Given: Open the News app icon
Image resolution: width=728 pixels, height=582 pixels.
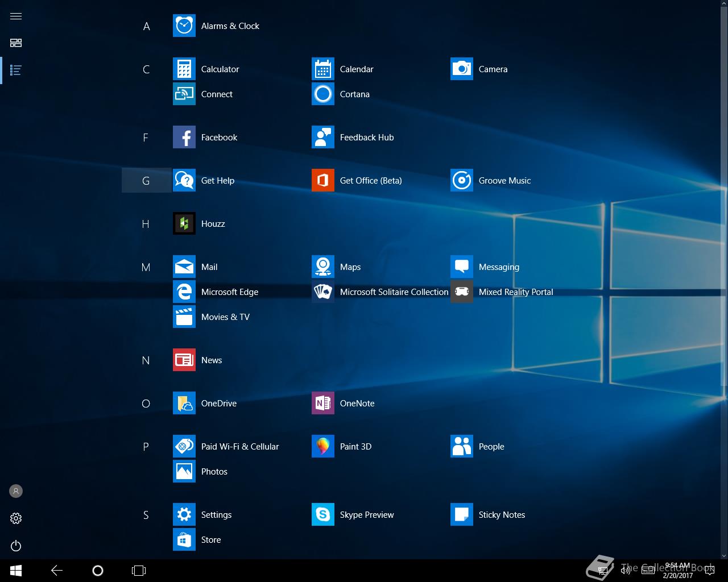Looking at the screenshot, I should click(184, 360).
